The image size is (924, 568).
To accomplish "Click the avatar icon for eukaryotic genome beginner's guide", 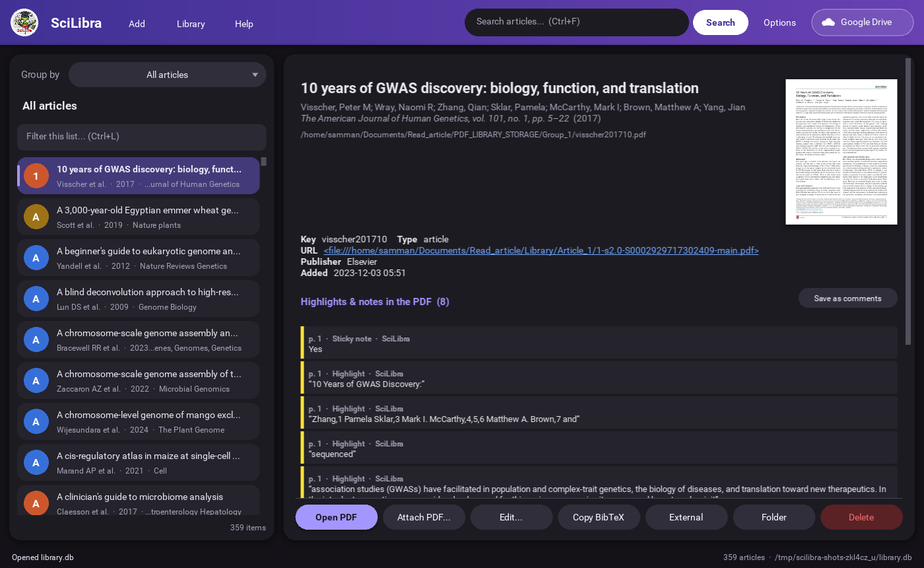I will point(36,258).
